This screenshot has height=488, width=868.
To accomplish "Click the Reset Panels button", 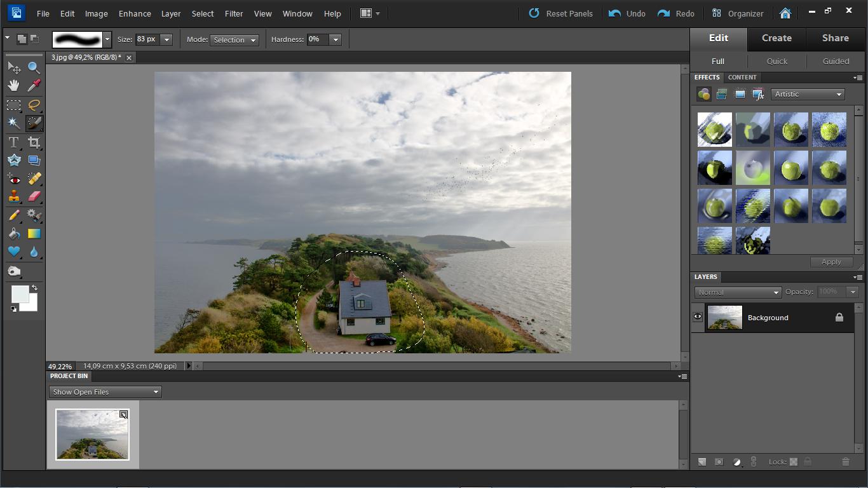I will [561, 13].
